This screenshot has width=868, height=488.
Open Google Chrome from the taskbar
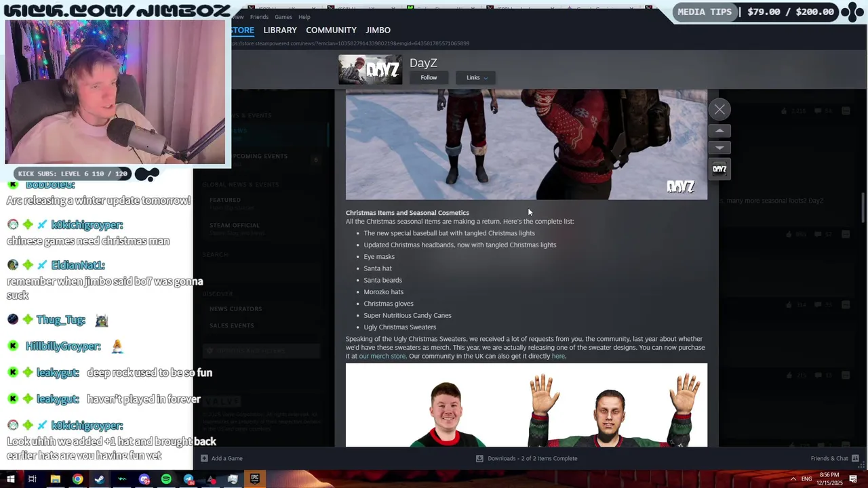tap(78, 479)
